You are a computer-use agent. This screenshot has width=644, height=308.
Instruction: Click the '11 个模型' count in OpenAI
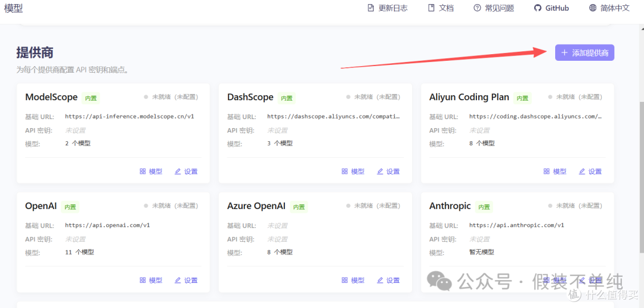coord(79,252)
